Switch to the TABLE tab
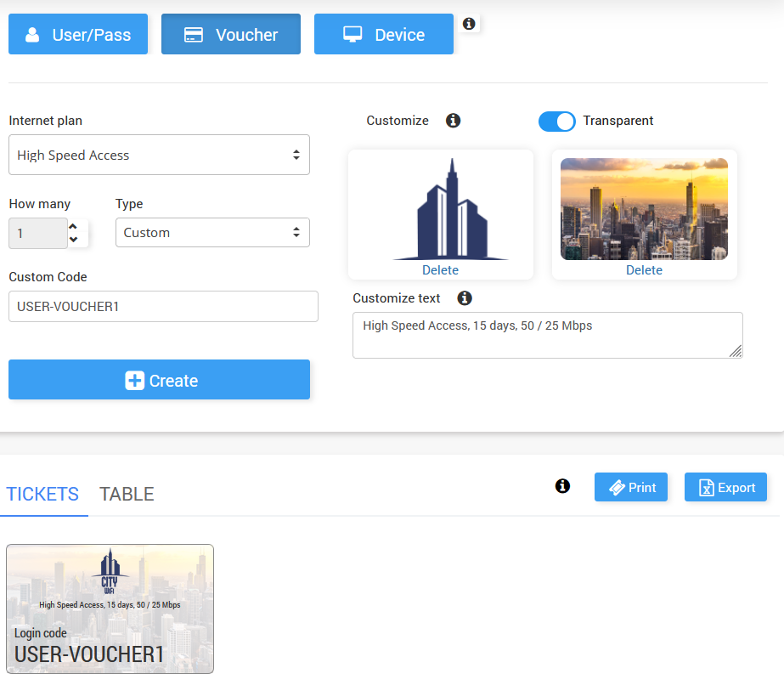 [127, 494]
